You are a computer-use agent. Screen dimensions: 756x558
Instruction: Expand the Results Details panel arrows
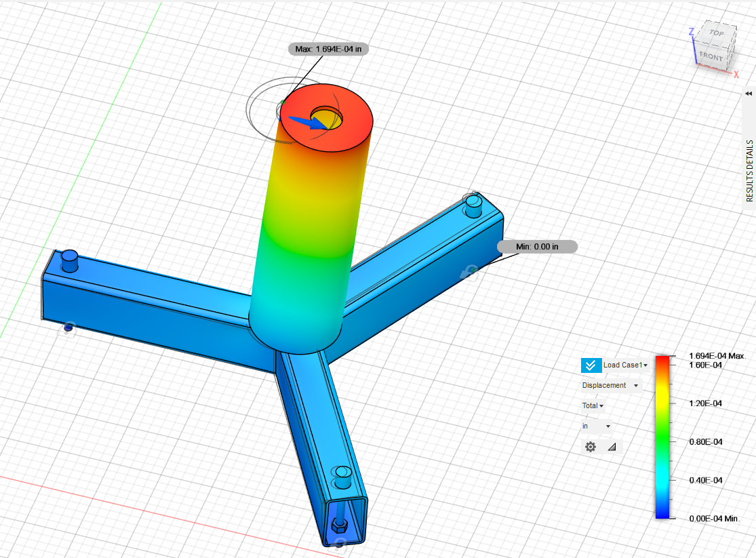tap(749, 94)
